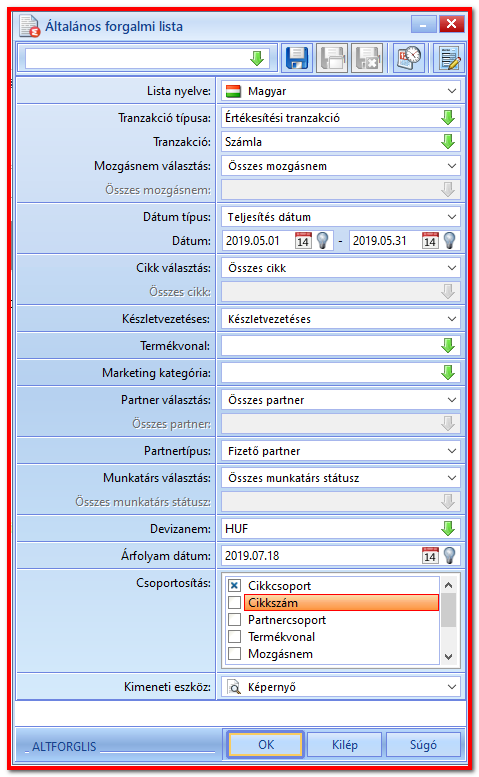Click green arrow in Termékvonal field
Viewport: 479px width, 777px height.
click(448, 346)
